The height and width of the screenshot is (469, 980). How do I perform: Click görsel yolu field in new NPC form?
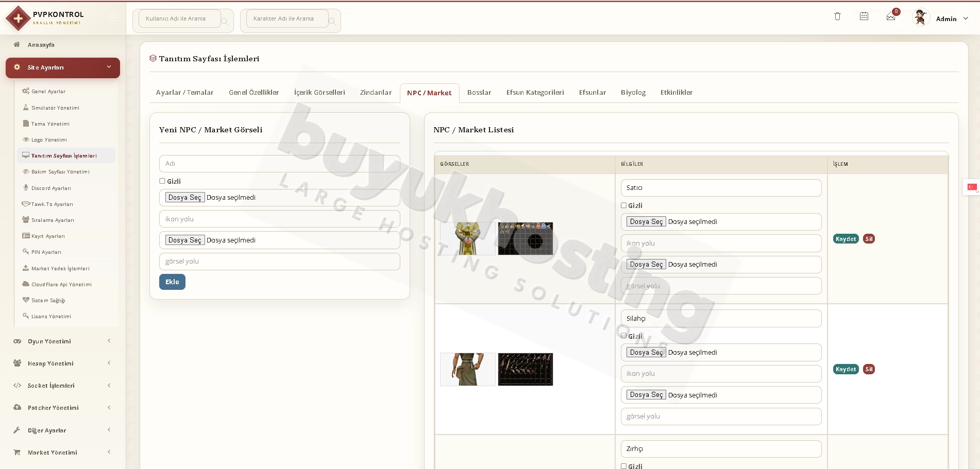(x=280, y=262)
